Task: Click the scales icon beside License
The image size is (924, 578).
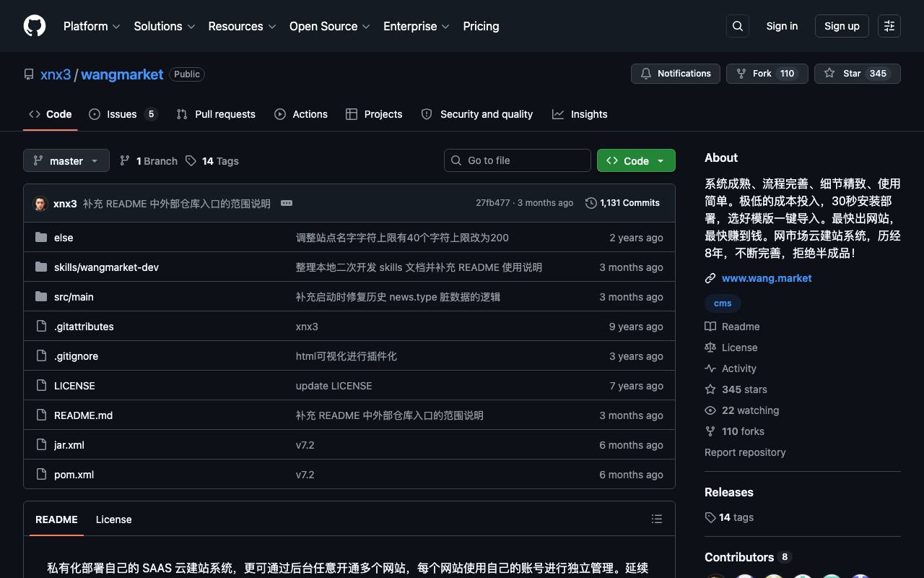Action: (x=710, y=348)
